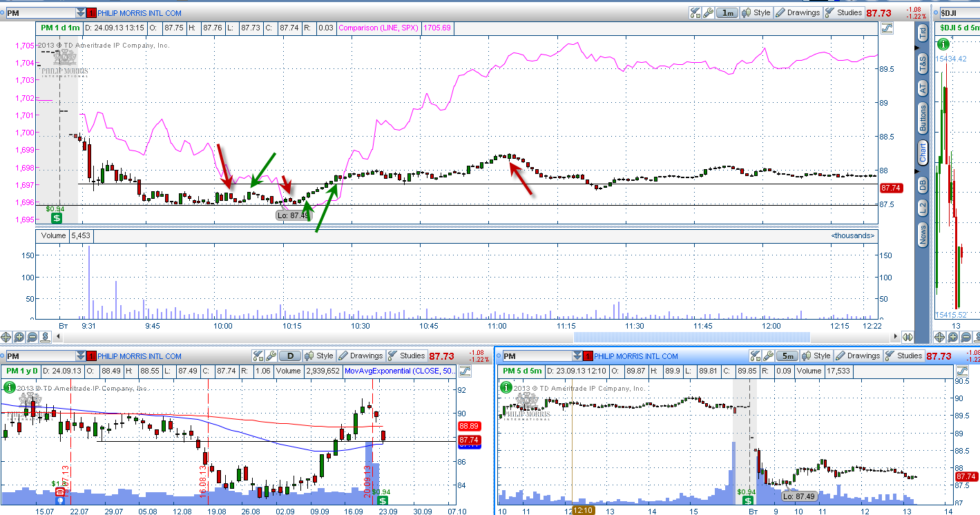
Task: Toggle the Trd gadget in the sidebar
Action: pos(922,32)
